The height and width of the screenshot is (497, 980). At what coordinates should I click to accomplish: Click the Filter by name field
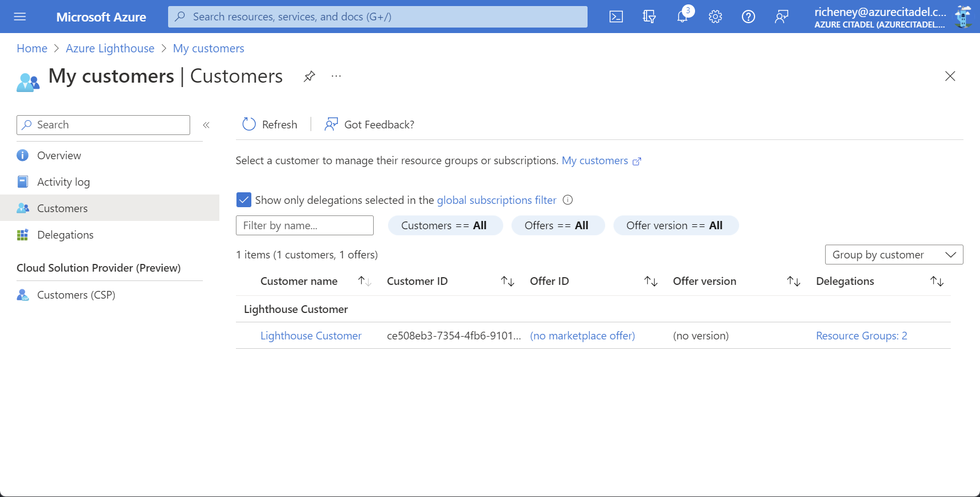[304, 225]
